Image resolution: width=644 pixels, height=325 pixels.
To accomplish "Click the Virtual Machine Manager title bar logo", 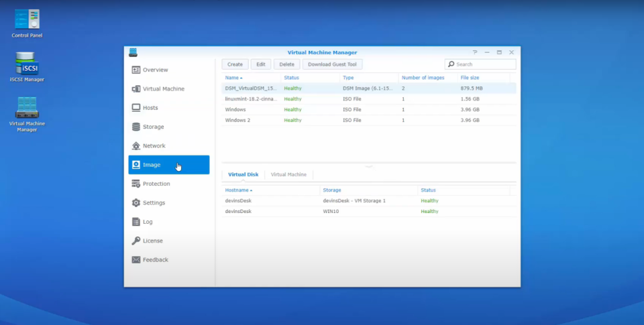I will pyautogui.click(x=133, y=52).
